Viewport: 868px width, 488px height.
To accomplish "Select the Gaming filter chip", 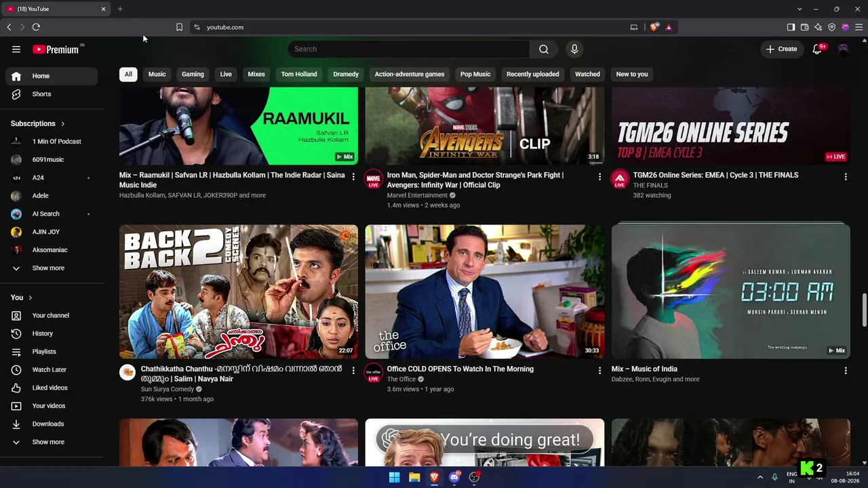I will [x=193, y=75].
